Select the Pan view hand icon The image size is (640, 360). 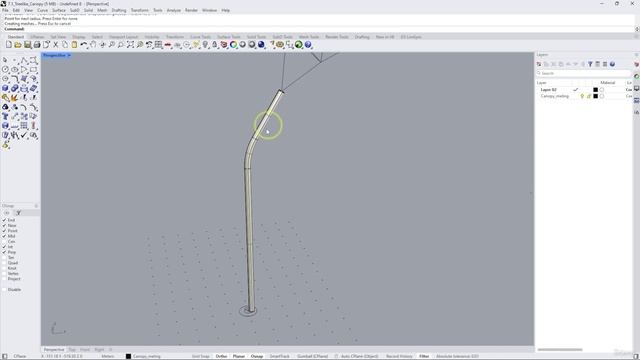[x=93, y=44]
